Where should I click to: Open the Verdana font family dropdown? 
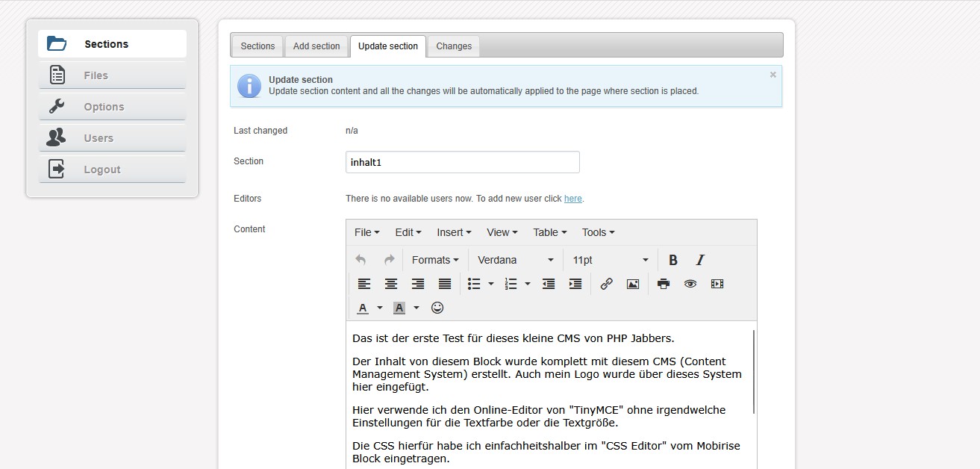click(x=516, y=260)
